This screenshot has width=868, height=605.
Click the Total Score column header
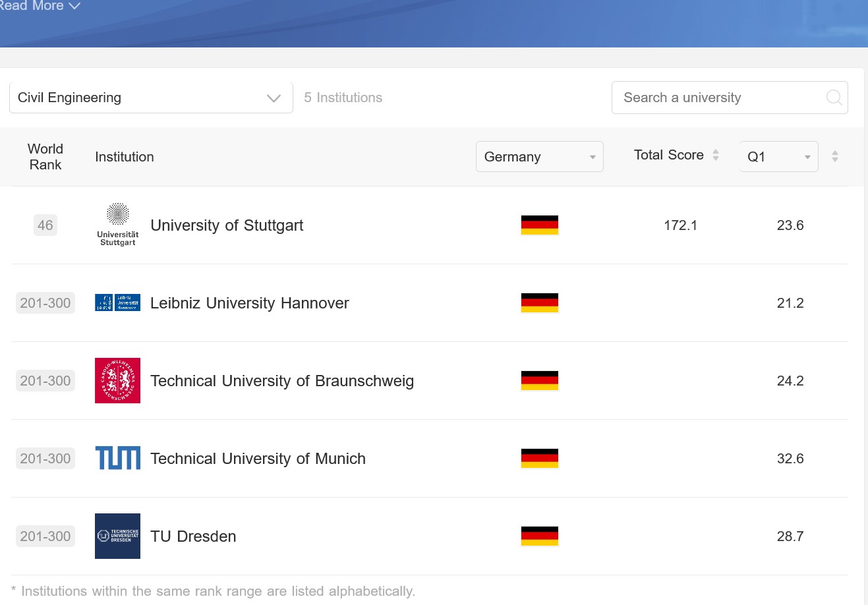669,155
